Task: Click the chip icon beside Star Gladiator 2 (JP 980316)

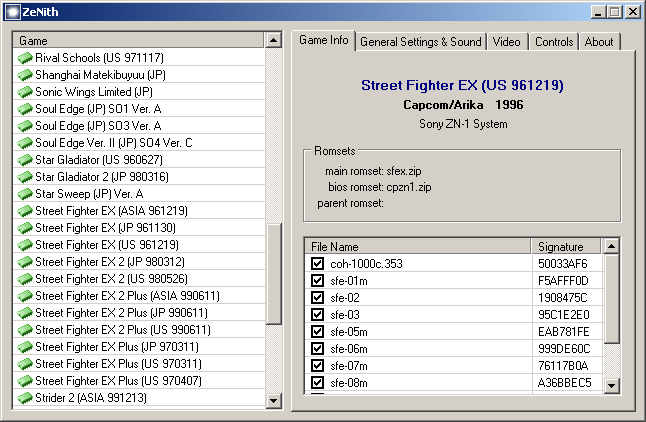Action: pos(25,177)
